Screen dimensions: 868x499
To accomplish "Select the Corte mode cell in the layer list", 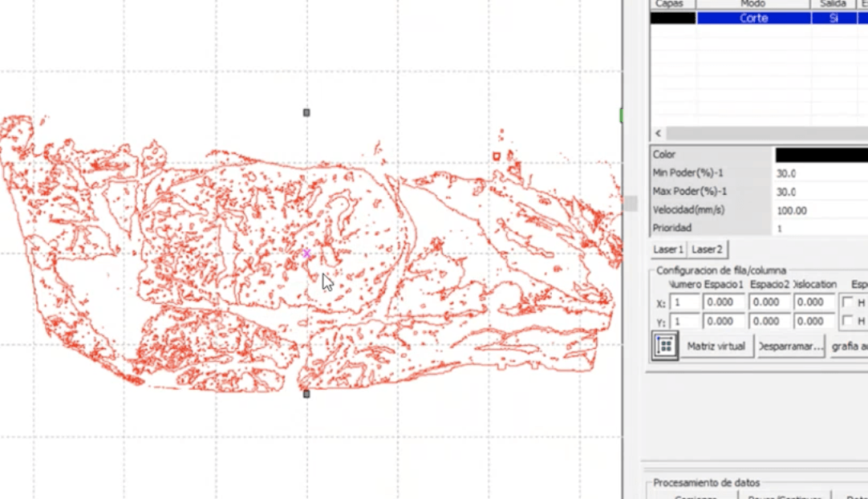I will pyautogui.click(x=753, y=18).
